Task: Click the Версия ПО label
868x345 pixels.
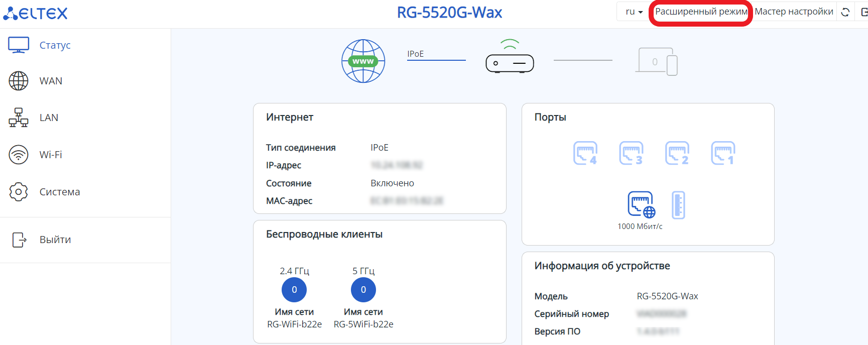Action: click(x=557, y=331)
